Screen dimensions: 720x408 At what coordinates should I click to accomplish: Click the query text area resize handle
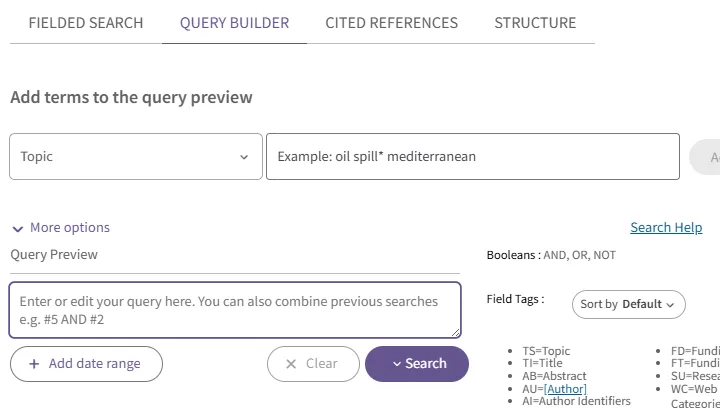coord(455,333)
